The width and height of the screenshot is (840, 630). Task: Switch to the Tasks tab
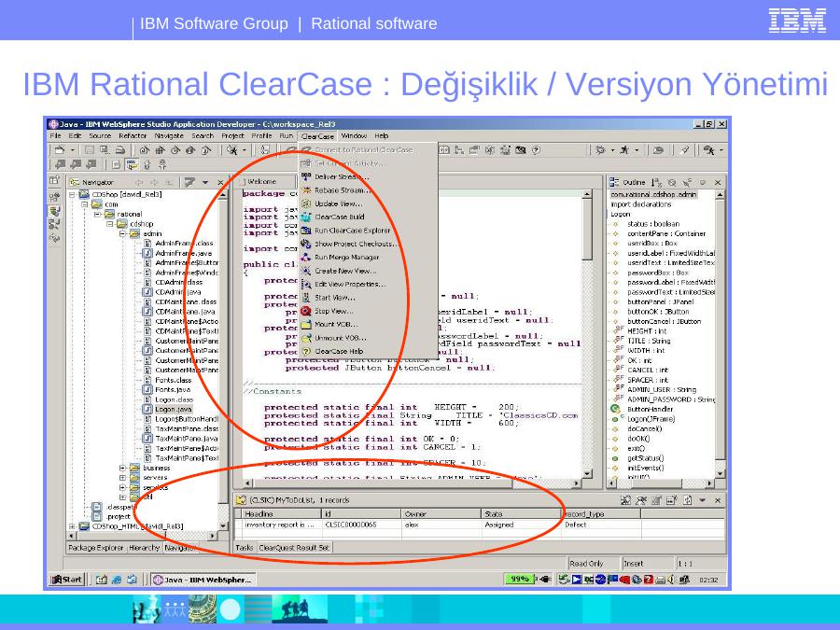[245, 548]
